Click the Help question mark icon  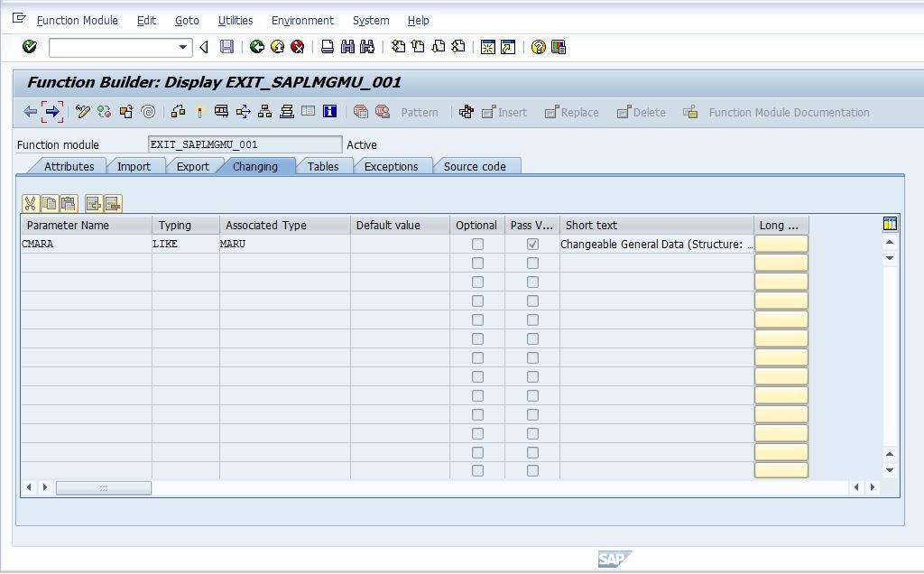click(538, 47)
